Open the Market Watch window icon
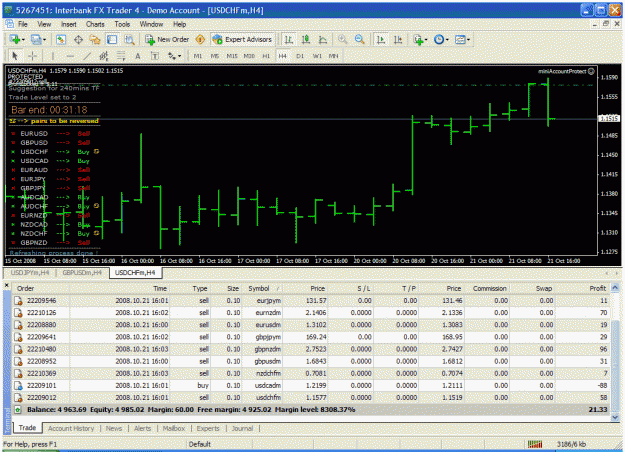This screenshot has height=452, width=625. [x=61, y=39]
